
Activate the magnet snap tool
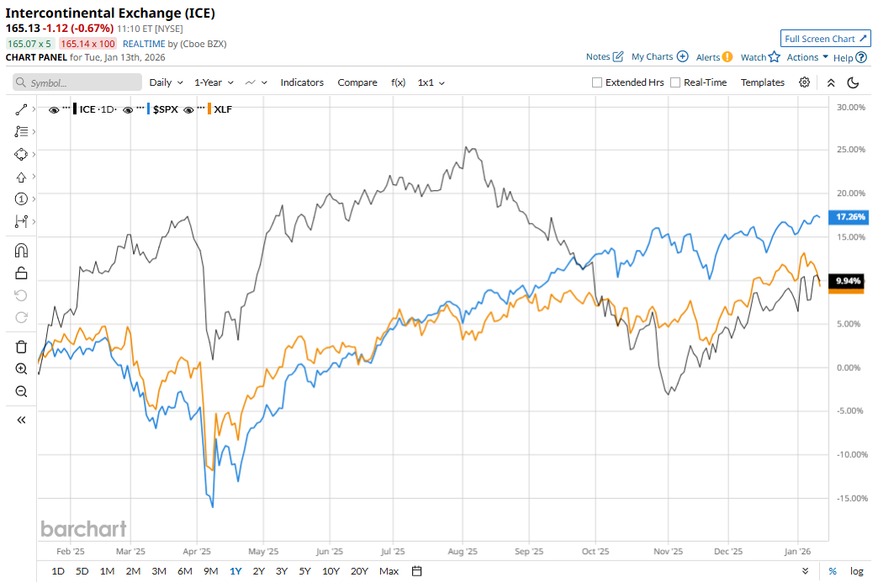coord(21,251)
